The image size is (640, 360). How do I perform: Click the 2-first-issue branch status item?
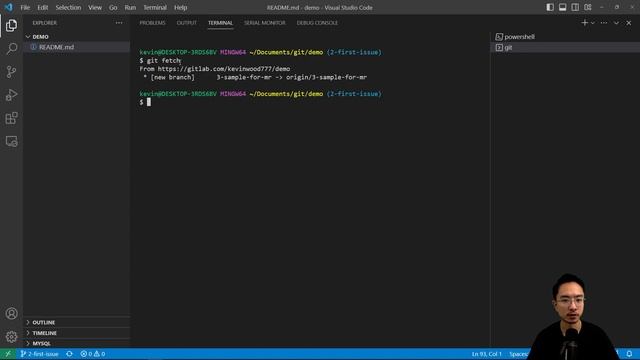pyautogui.click(x=40, y=354)
